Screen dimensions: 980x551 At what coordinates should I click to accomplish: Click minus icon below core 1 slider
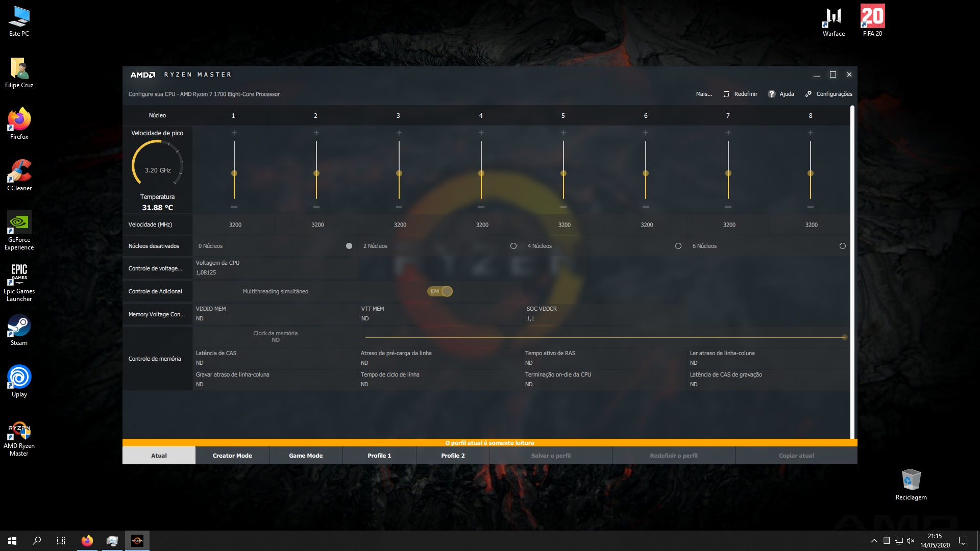tap(234, 207)
